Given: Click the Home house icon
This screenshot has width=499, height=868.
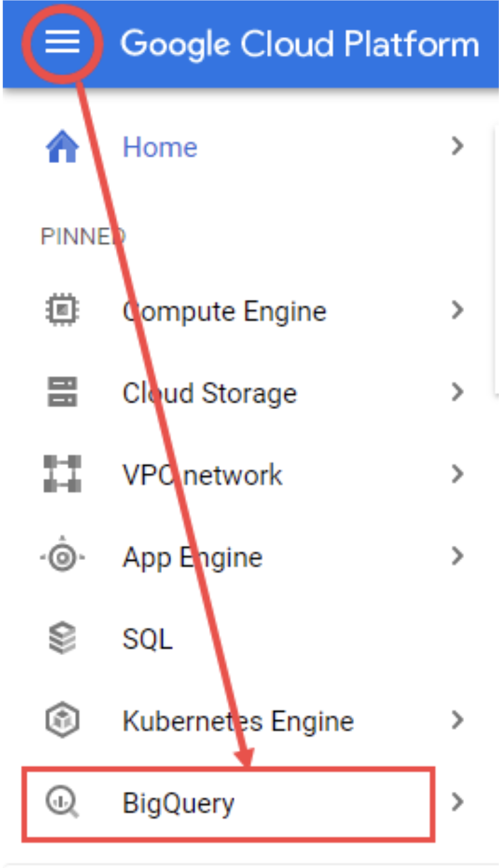Looking at the screenshot, I should point(62,147).
